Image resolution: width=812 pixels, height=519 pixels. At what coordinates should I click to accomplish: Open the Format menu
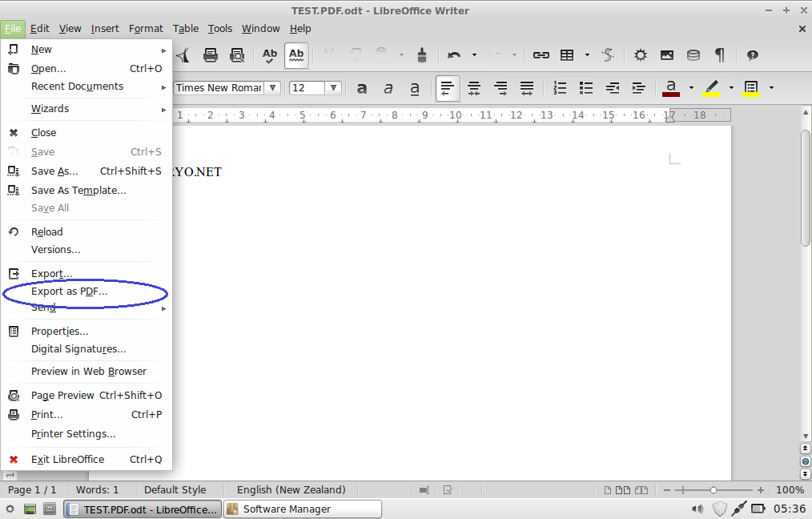click(x=146, y=29)
